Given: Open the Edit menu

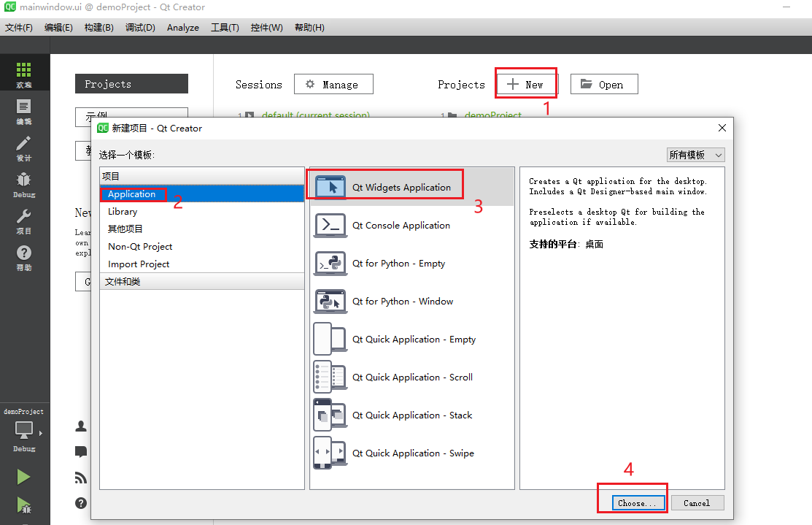Looking at the screenshot, I should 58,28.
